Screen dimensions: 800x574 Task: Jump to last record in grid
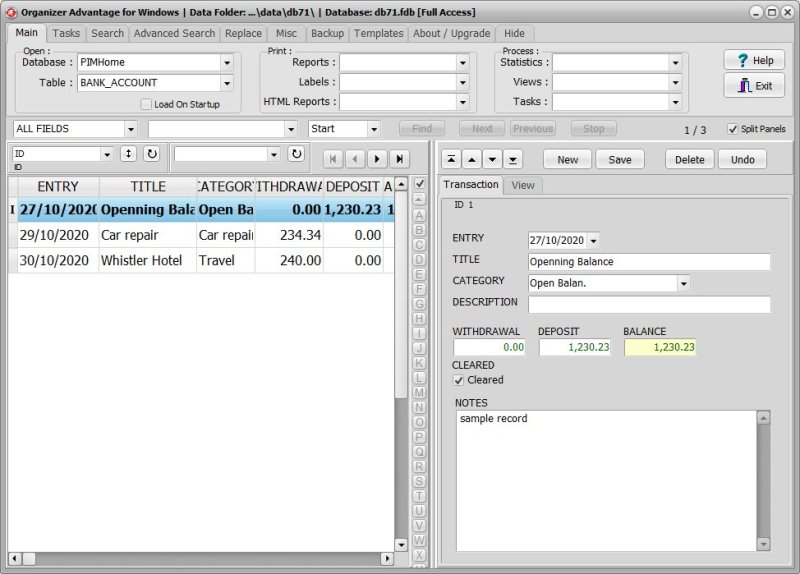click(x=399, y=159)
